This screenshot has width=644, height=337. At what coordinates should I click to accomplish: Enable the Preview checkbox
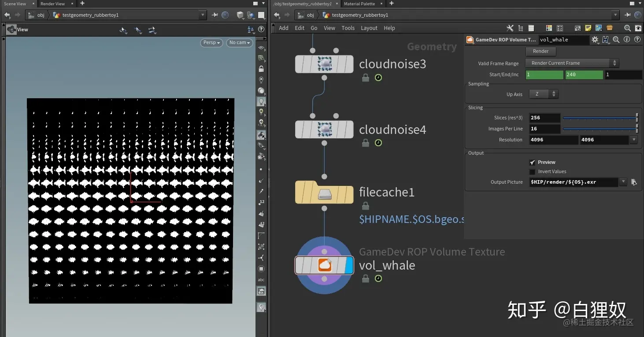pos(533,163)
